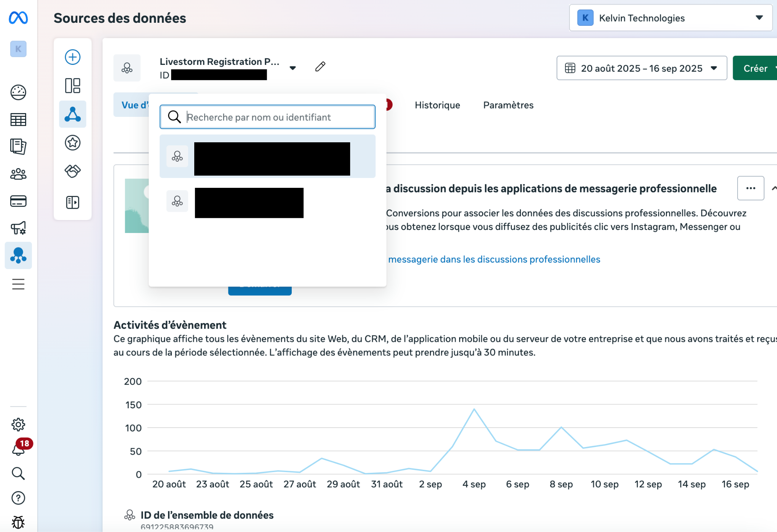777x532 pixels.
Task: Open the messagerie dans les discussions professionnelles link
Action: pyautogui.click(x=494, y=260)
